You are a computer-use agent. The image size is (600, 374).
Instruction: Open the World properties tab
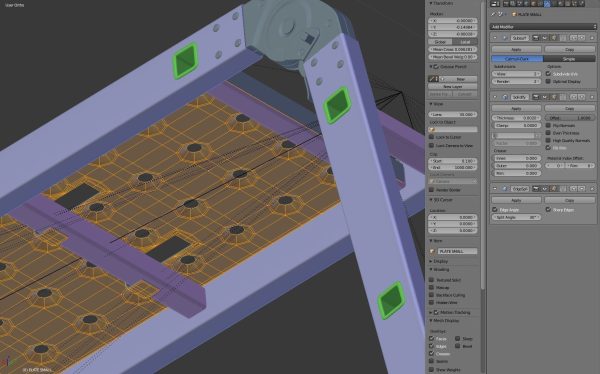click(527, 3)
